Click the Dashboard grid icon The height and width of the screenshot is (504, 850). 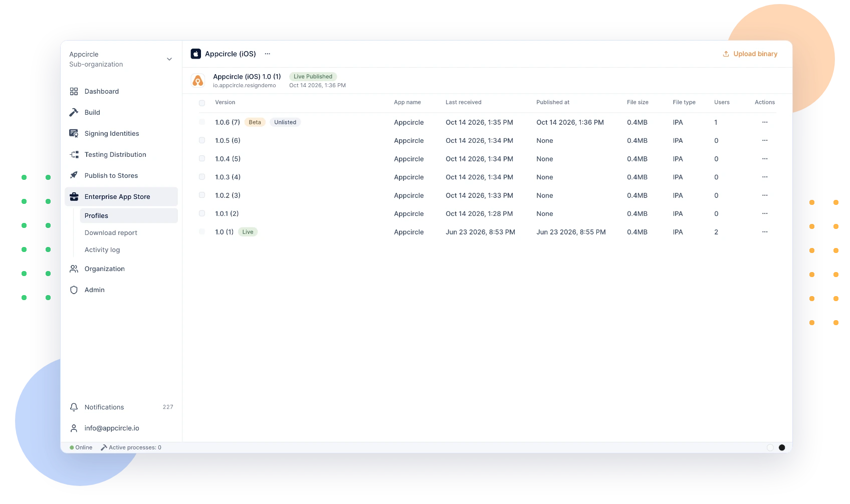pos(74,91)
